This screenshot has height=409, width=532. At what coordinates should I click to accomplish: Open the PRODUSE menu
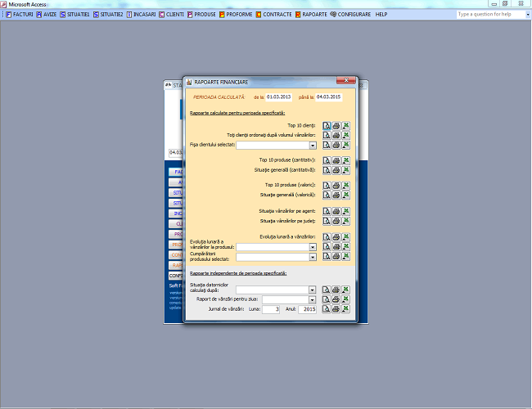coord(201,15)
